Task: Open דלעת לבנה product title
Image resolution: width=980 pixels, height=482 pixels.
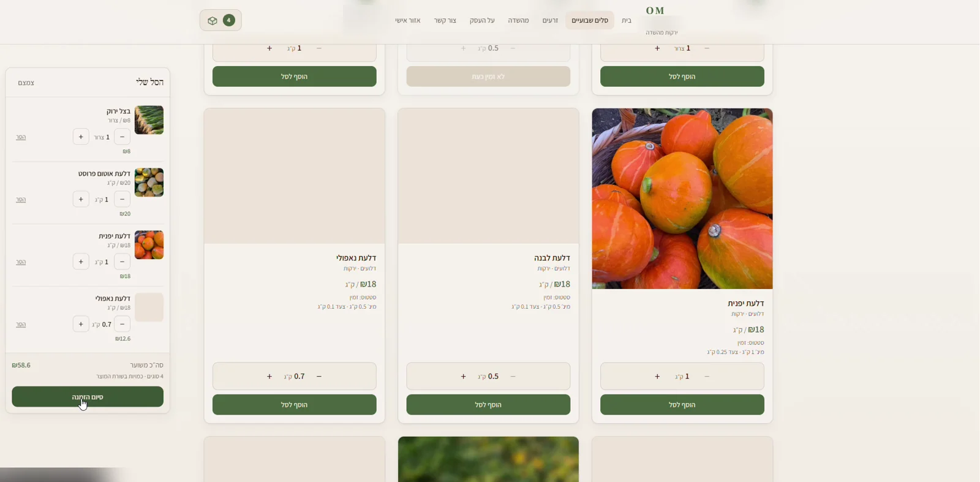Action: click(x=552, y=258)
